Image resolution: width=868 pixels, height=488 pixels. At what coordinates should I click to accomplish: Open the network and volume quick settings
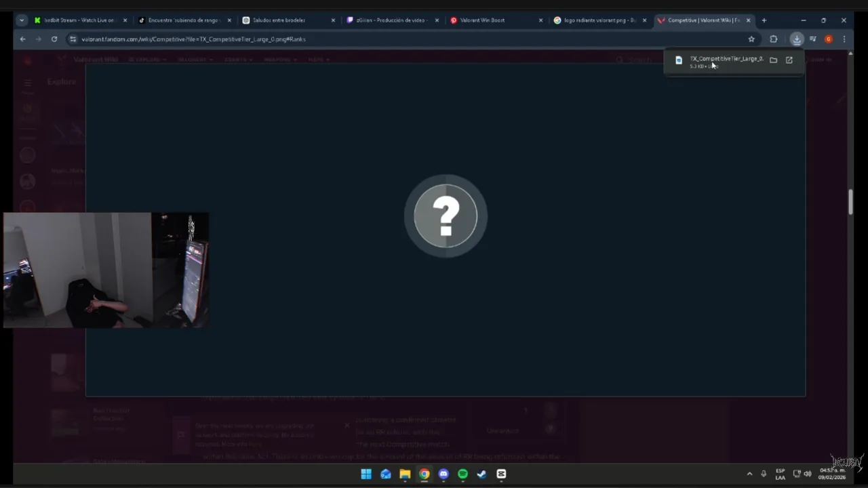(x=802, y=474)
